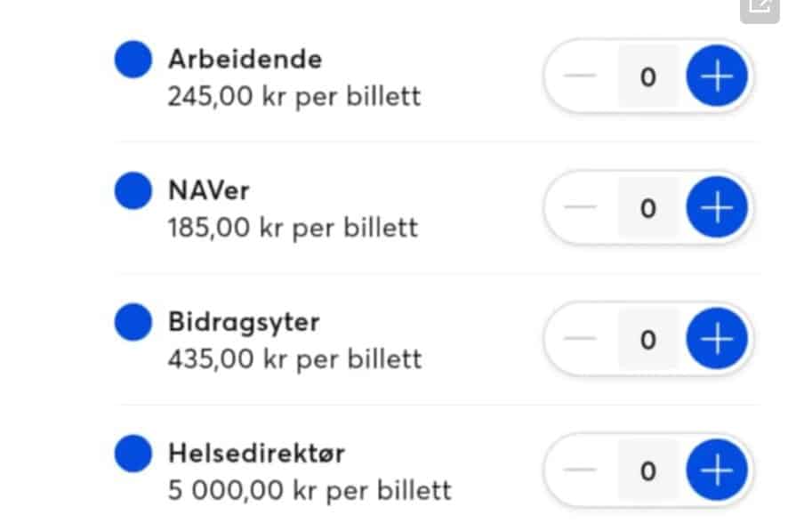Focus the NAVer ticket quantity field
812x531 pixels.
point(648,208)
